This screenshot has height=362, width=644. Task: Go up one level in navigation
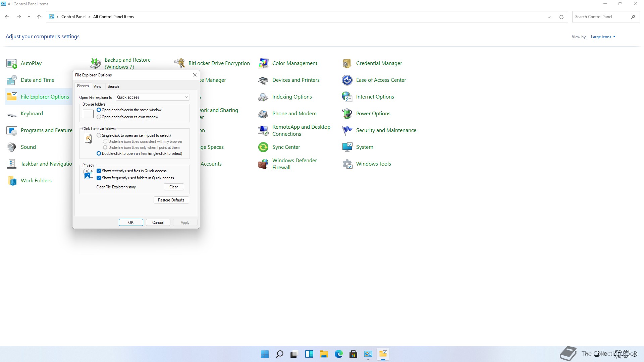click(39, 17)
